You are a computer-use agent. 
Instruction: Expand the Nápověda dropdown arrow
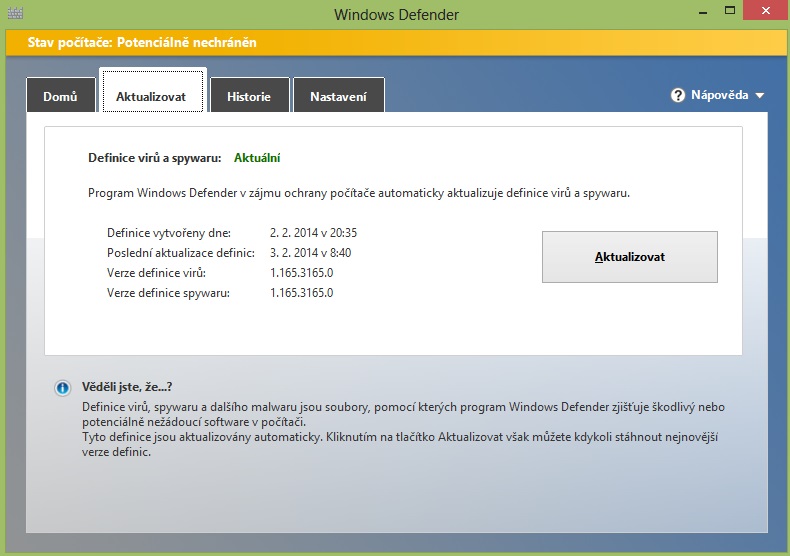point(760,95)
